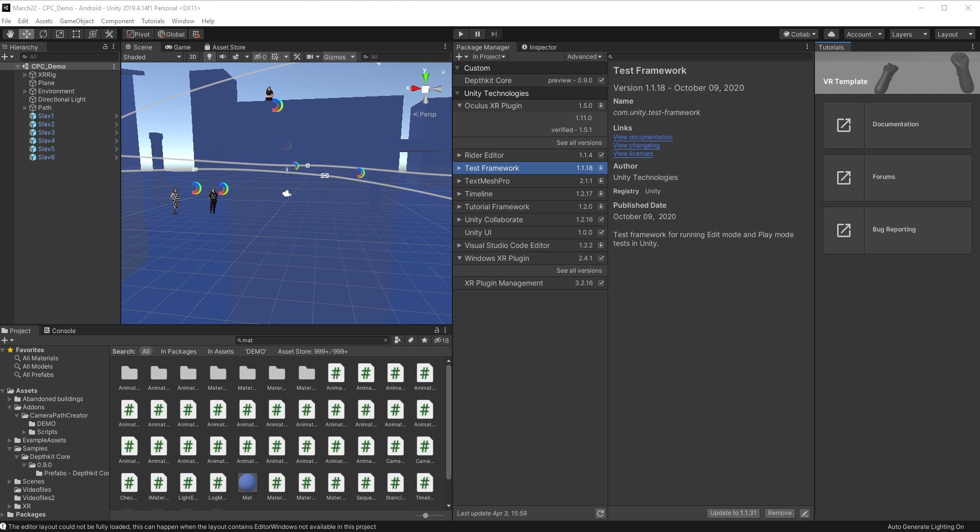Toggle 2D scene view mode

(192, 57)
